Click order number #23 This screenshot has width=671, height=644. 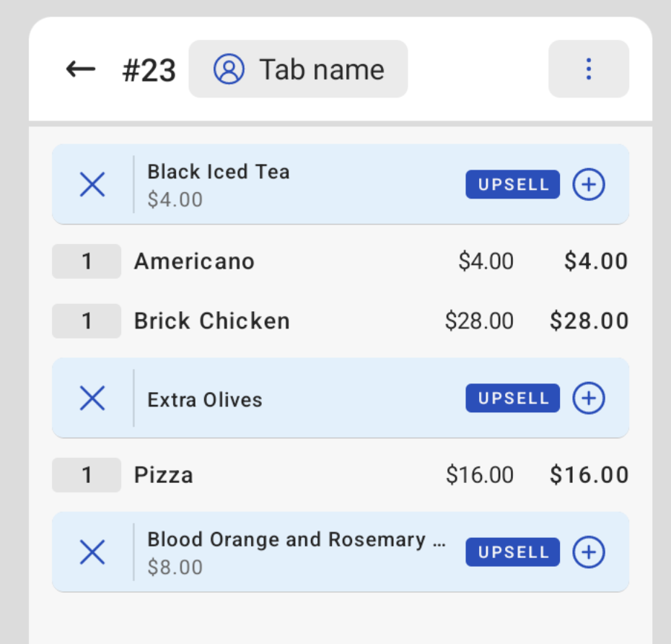(149, 71)
